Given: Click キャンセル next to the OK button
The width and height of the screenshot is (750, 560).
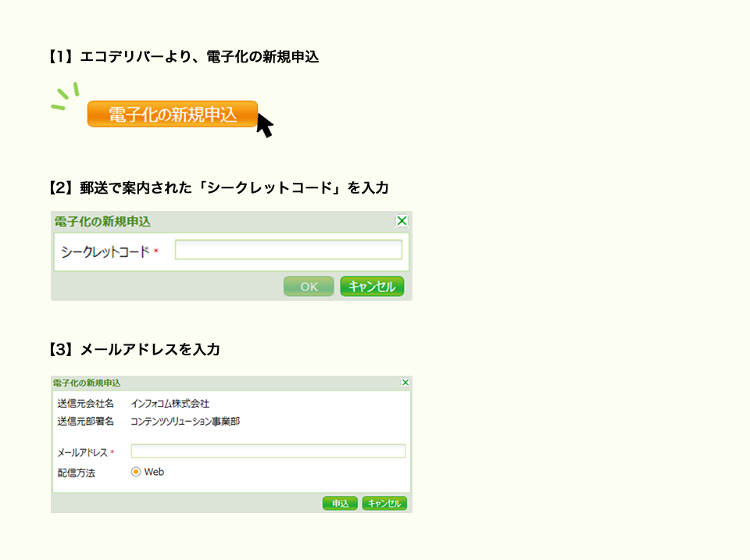Looking at the screenshot, I should pos(372,287).
